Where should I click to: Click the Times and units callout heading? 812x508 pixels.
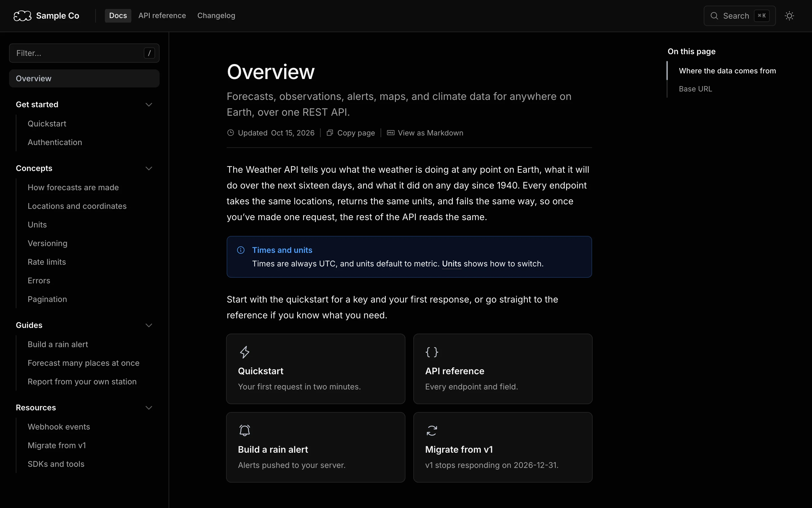[282, 250]
